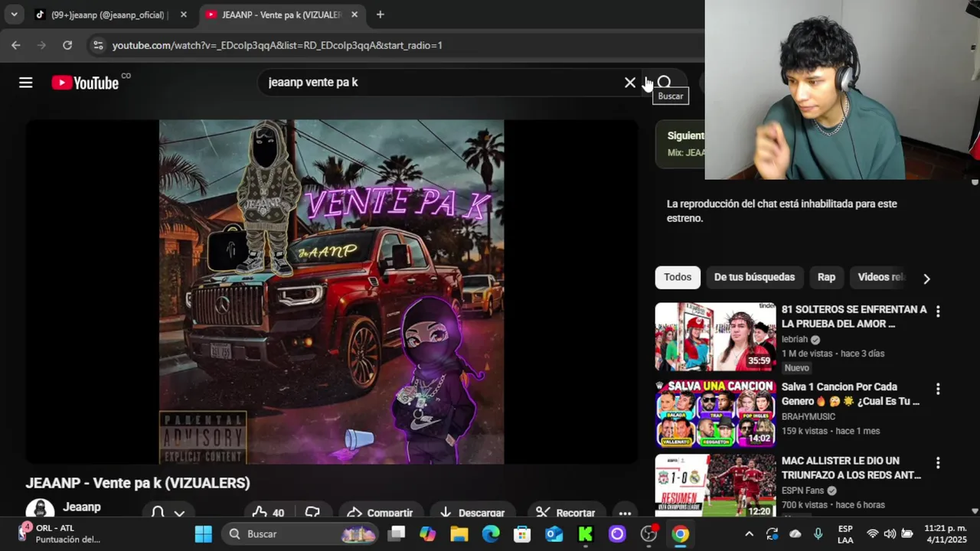Go to YouTube home via logo
980x551 pixels.
click(85, 83)
